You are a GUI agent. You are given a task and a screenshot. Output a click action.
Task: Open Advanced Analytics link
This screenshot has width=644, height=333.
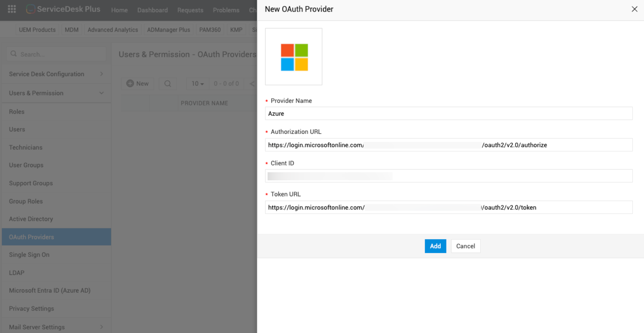click(113, 30)
